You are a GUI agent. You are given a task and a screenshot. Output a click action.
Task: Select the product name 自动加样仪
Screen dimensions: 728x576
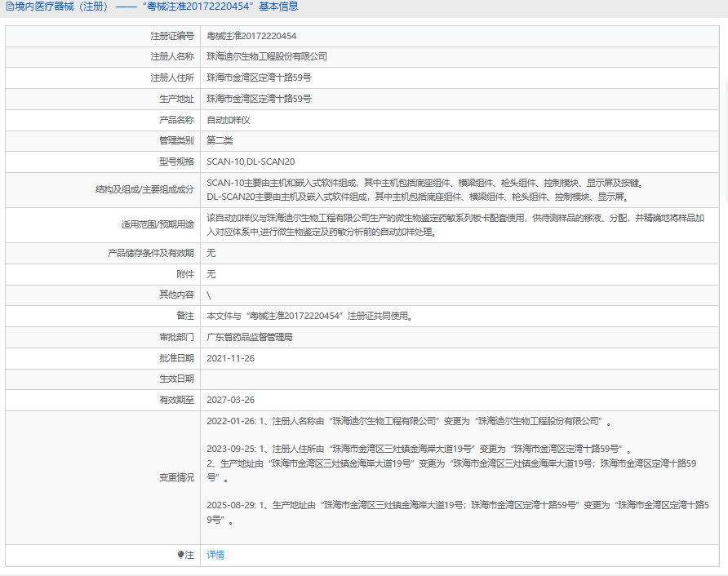point(229,120)
